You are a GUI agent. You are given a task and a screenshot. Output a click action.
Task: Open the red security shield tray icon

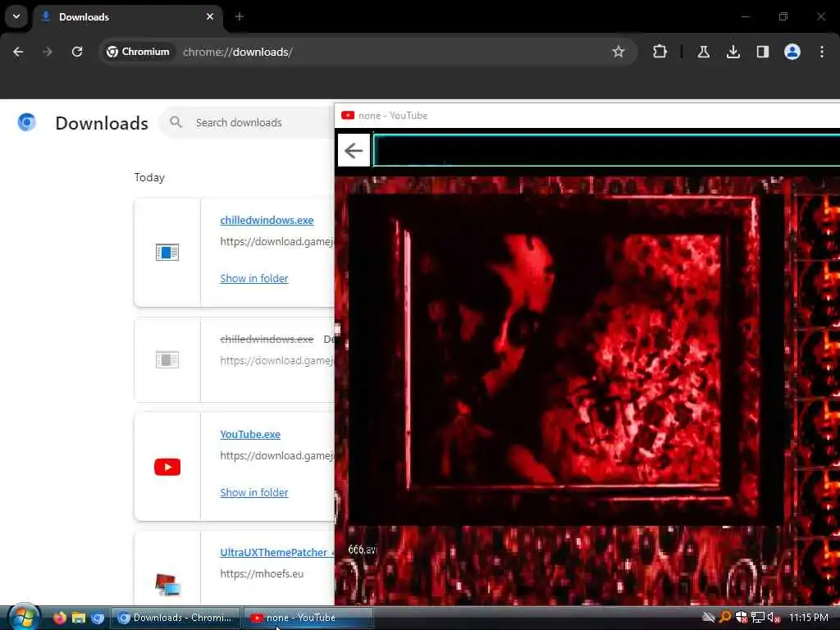[x=742, y=618]
